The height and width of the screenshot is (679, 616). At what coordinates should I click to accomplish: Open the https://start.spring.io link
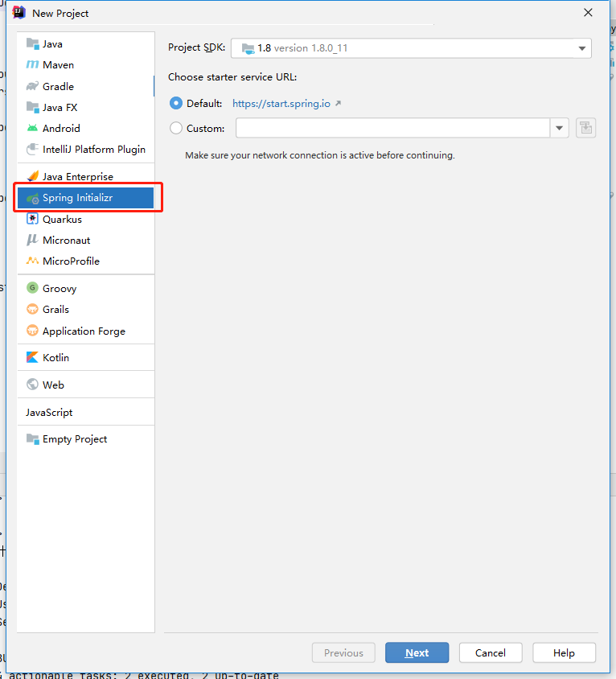pyautogui.click(x=281, y=104)
